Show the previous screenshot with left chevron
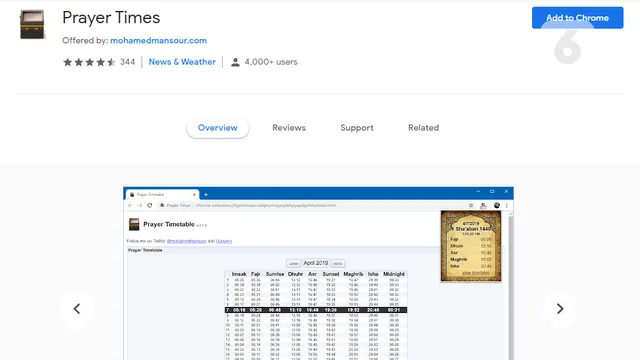Image resolution: width=640 pixels, height=360 pixels. pyautogui.click(x=77, y=309)
